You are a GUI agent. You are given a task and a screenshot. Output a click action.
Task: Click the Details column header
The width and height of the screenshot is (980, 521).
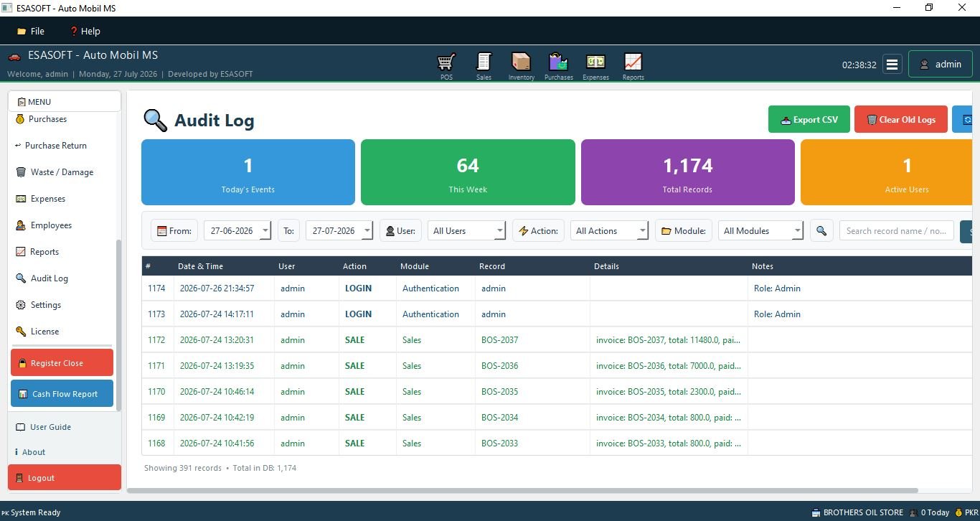[x=669, y=266]
